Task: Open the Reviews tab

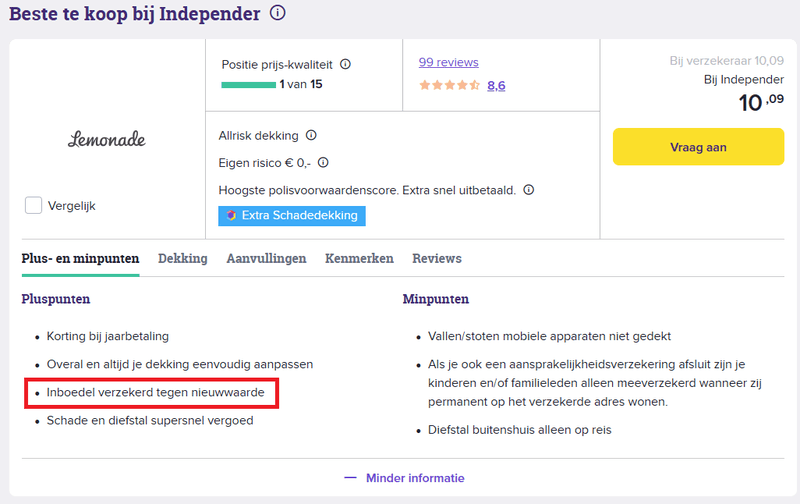Action: coord(437,259)
